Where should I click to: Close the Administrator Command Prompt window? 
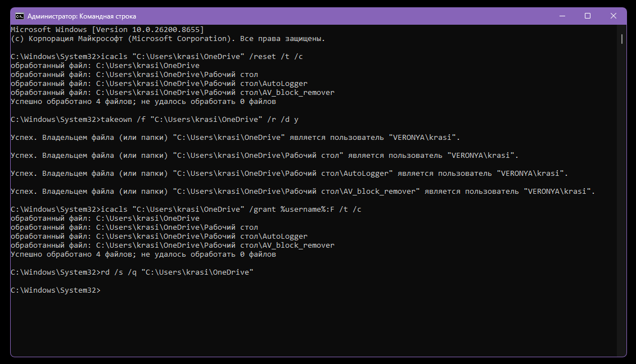point(614,16)
